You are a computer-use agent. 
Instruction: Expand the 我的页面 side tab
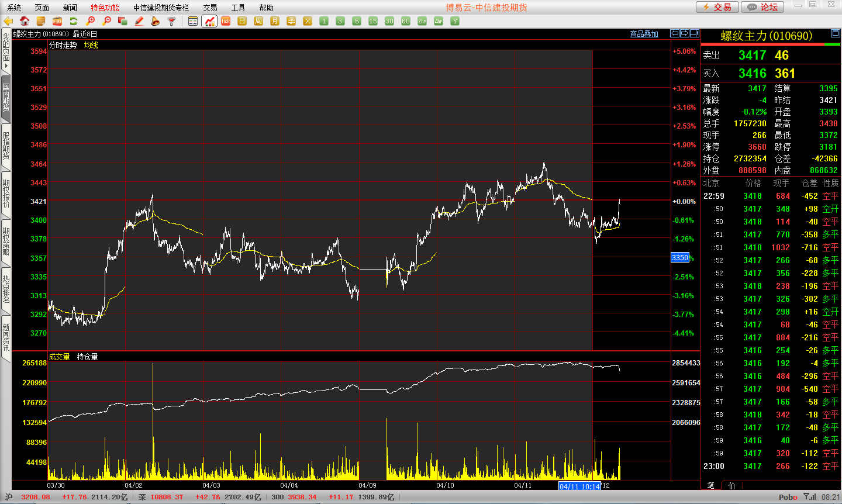coord(6,50)
